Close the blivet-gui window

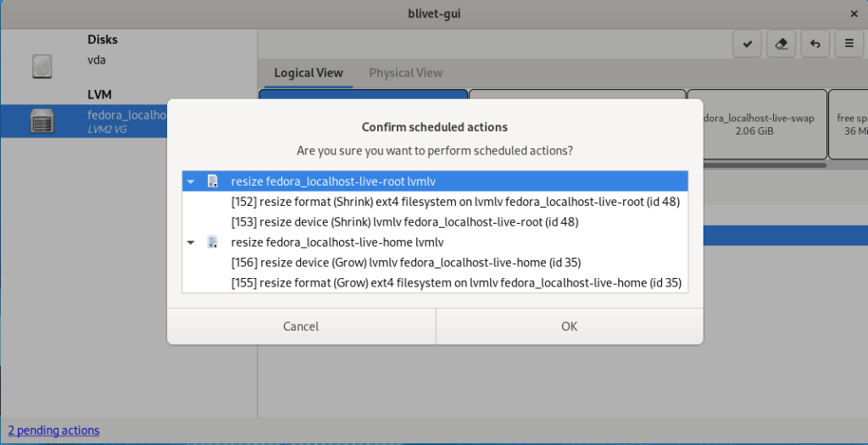pos(854,14)
